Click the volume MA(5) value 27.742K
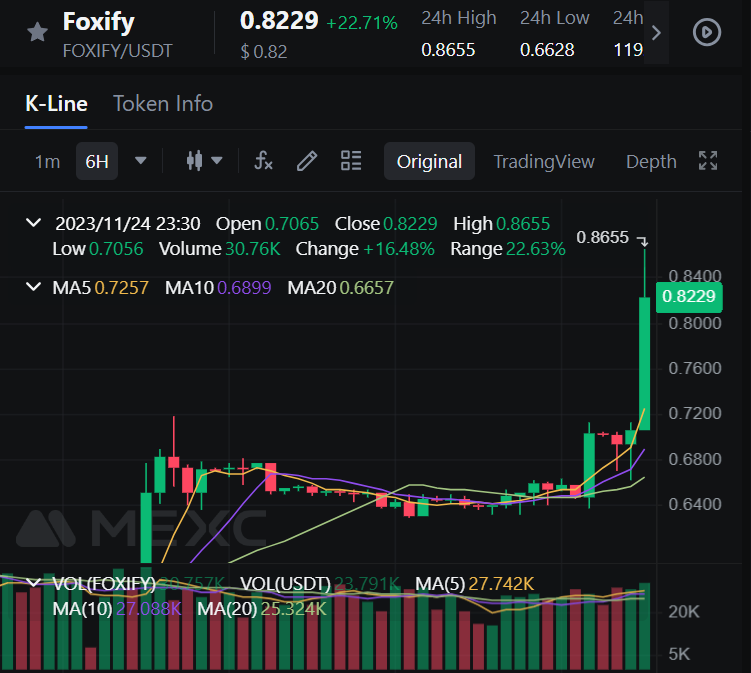The image size is (751, 673). [501, 584]
